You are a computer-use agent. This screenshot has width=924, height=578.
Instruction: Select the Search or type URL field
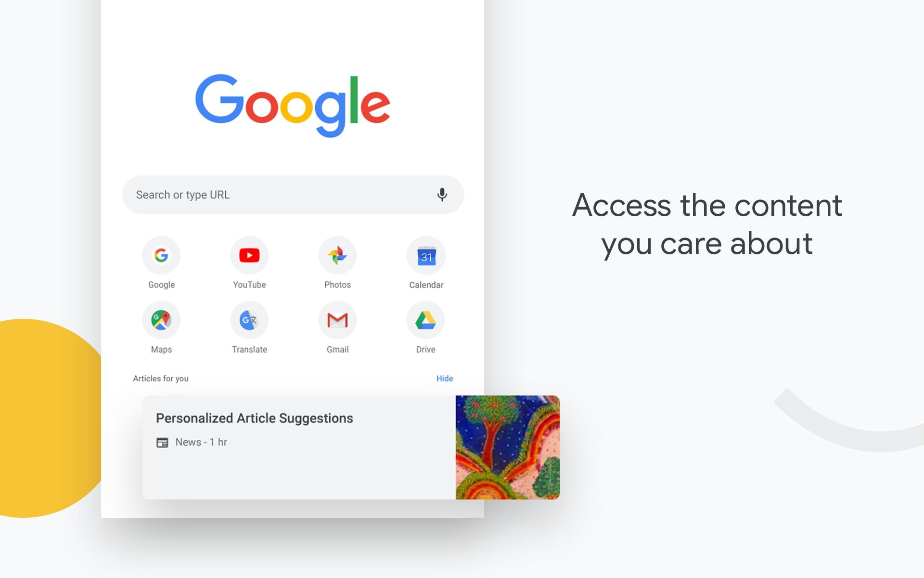[293, 194]
